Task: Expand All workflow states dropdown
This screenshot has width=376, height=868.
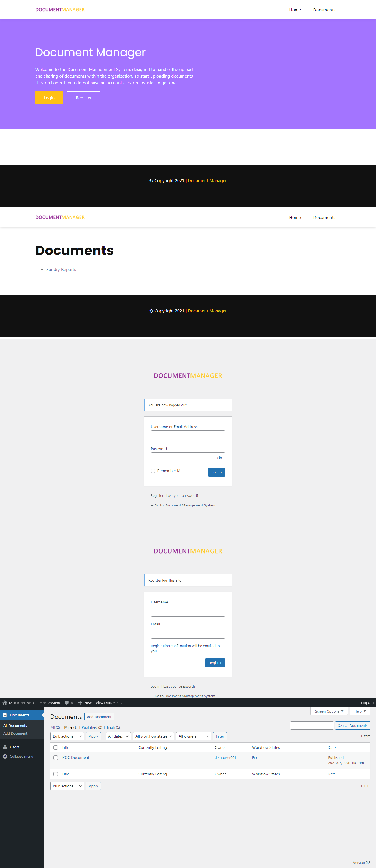Action: [153, 736]
